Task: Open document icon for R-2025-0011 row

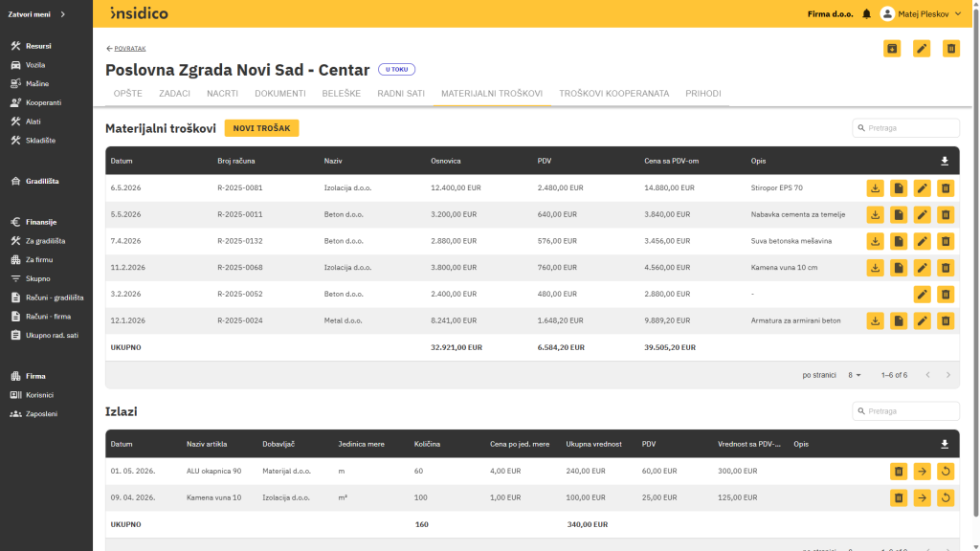Action: [898, 215]
